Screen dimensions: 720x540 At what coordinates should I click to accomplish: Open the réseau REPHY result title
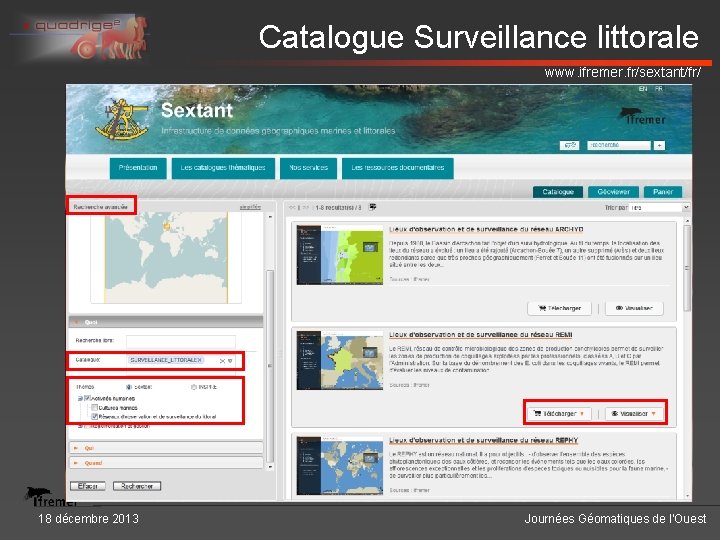click(x=483, y=440)
